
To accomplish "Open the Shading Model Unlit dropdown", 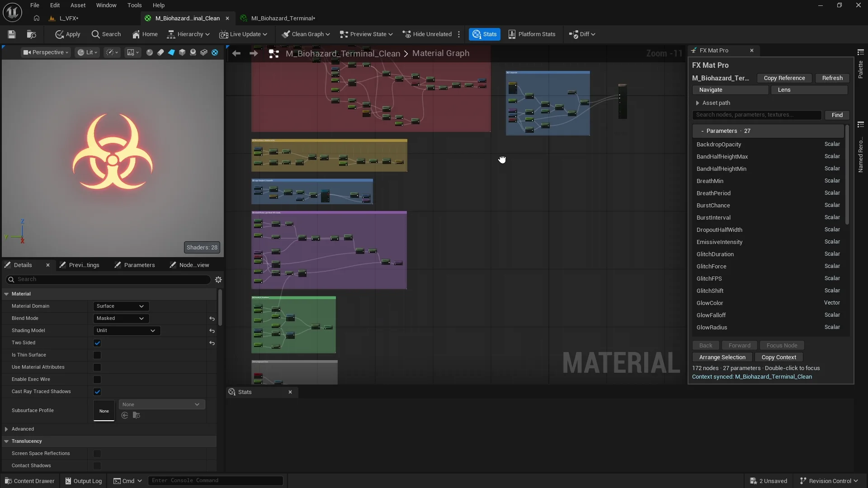I will click(127, 331).
